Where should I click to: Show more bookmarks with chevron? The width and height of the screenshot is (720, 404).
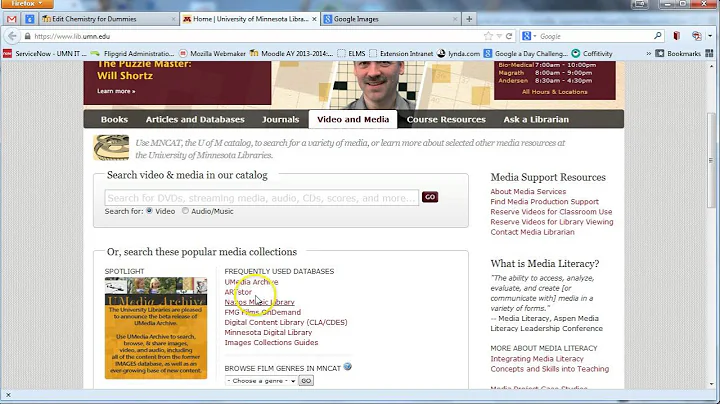click(648, 53)
